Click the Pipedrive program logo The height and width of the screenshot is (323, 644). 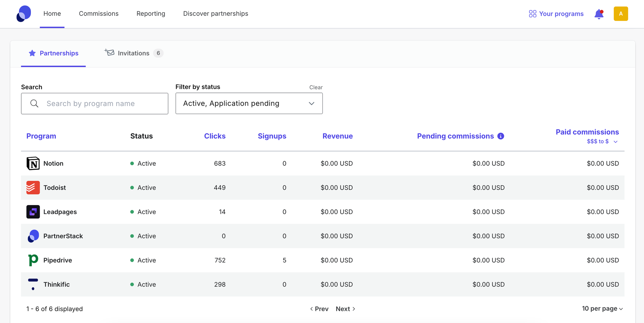tap(33, 260)
